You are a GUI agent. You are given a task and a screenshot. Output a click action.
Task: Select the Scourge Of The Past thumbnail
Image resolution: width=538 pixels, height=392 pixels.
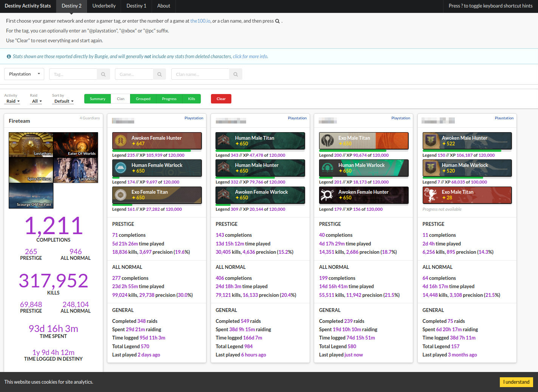click(x=31, y=196)
